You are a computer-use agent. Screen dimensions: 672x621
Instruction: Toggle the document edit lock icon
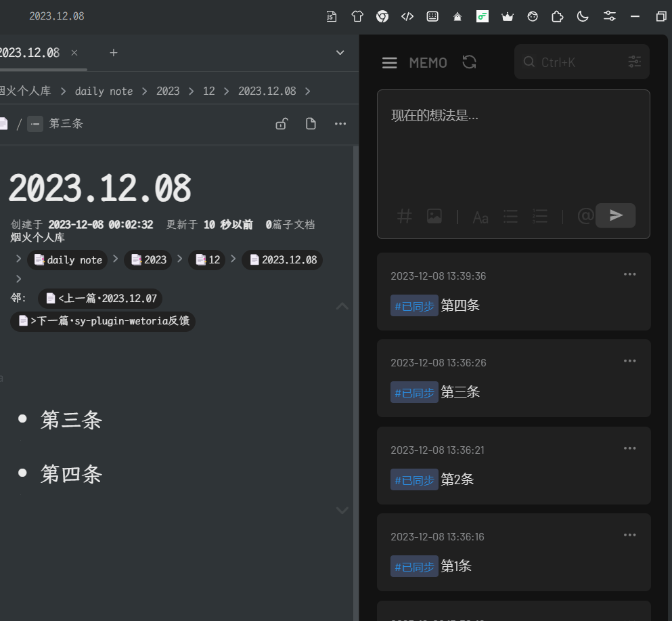coord(282,123)
